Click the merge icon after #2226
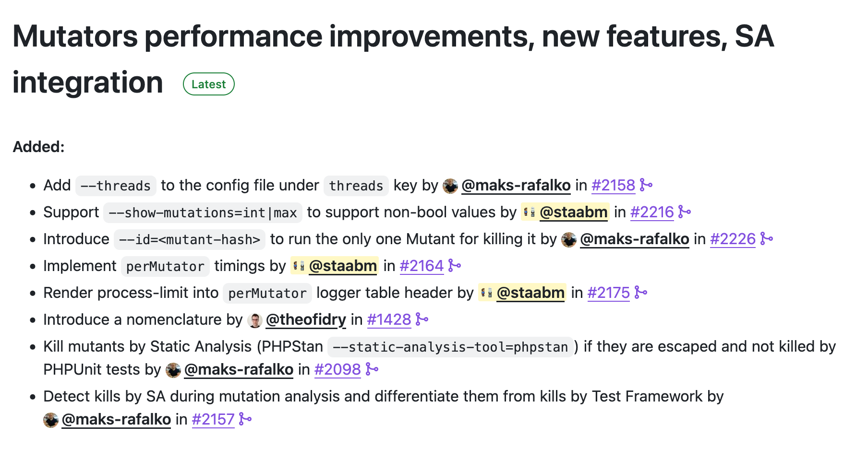 (x=767, y=239)
